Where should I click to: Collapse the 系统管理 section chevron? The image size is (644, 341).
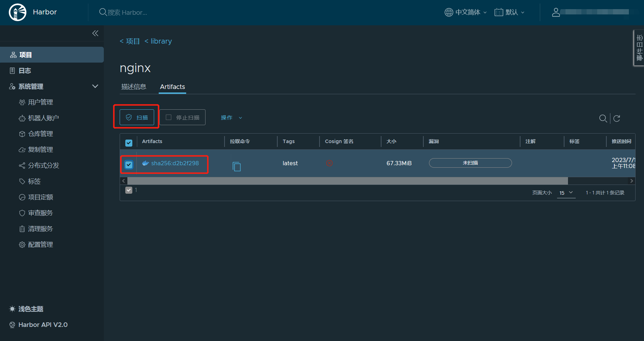click(95, 86)
